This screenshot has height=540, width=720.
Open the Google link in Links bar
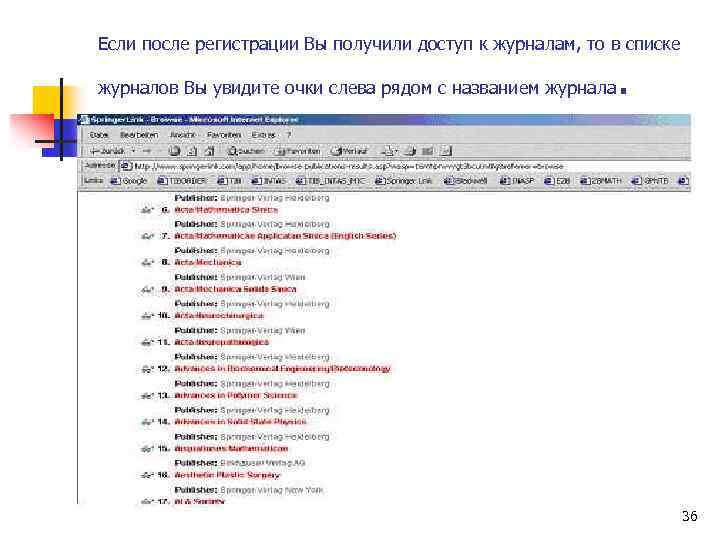[129, 181]
